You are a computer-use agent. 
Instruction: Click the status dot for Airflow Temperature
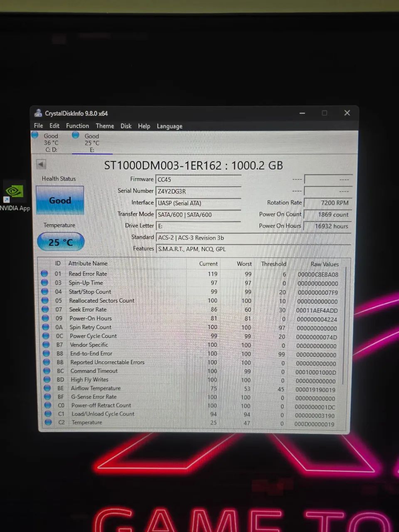pos(47,388)
